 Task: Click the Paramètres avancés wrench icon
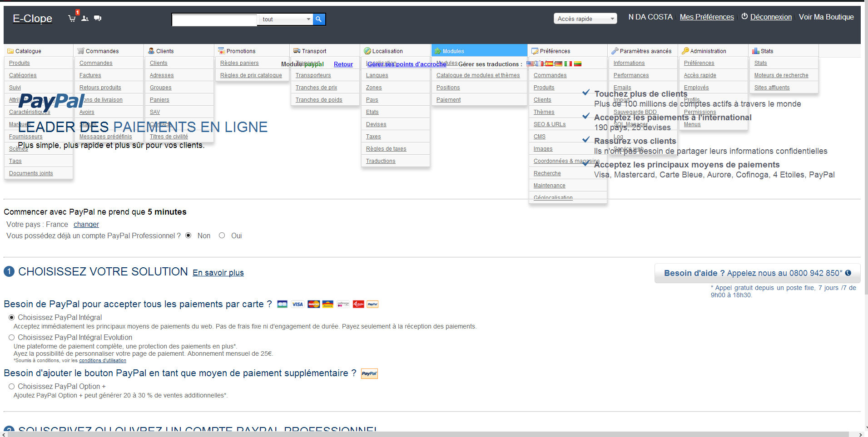click(615, 51)
